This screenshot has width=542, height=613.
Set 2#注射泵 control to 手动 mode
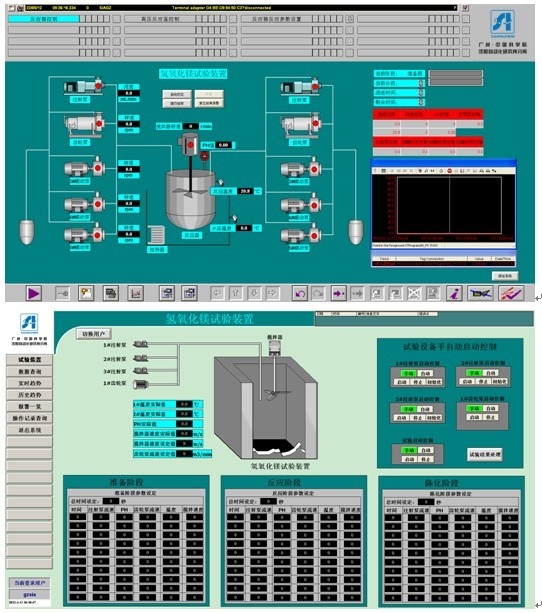(474, 373)
